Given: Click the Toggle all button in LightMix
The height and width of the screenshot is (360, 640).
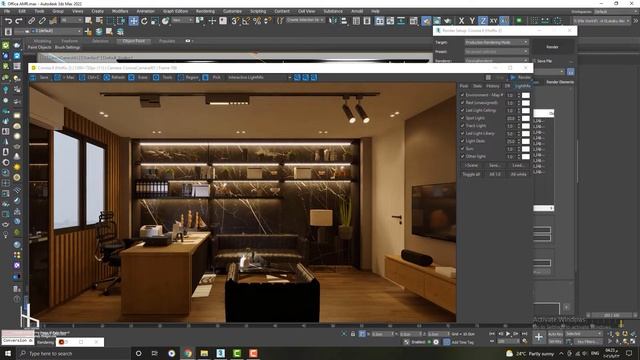Looking at the screenshot, I should 471,174.
